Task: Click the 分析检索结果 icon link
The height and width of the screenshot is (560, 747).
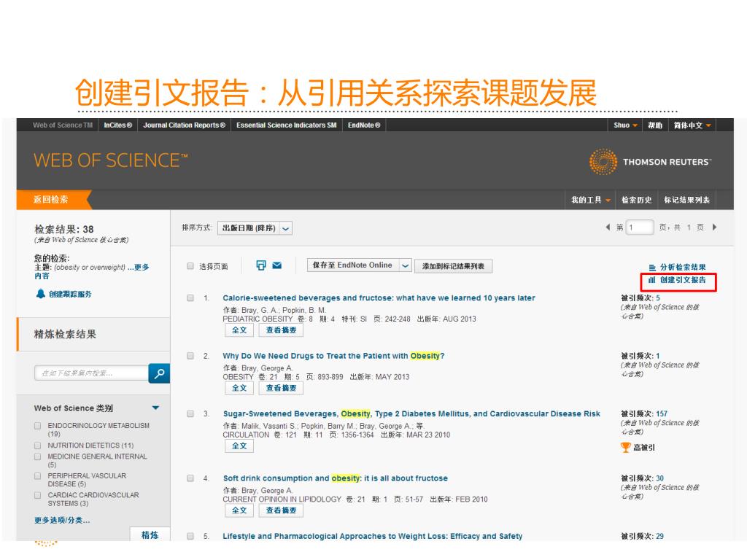Action: [x=677, y=267]
